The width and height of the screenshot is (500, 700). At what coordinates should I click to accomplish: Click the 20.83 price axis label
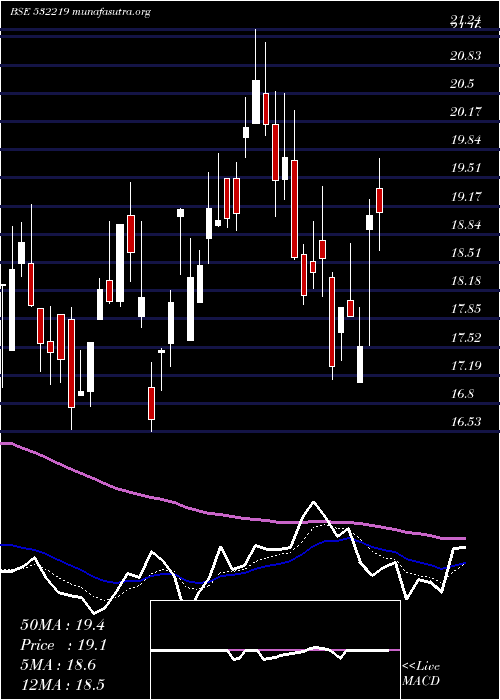tap(466, 56)
